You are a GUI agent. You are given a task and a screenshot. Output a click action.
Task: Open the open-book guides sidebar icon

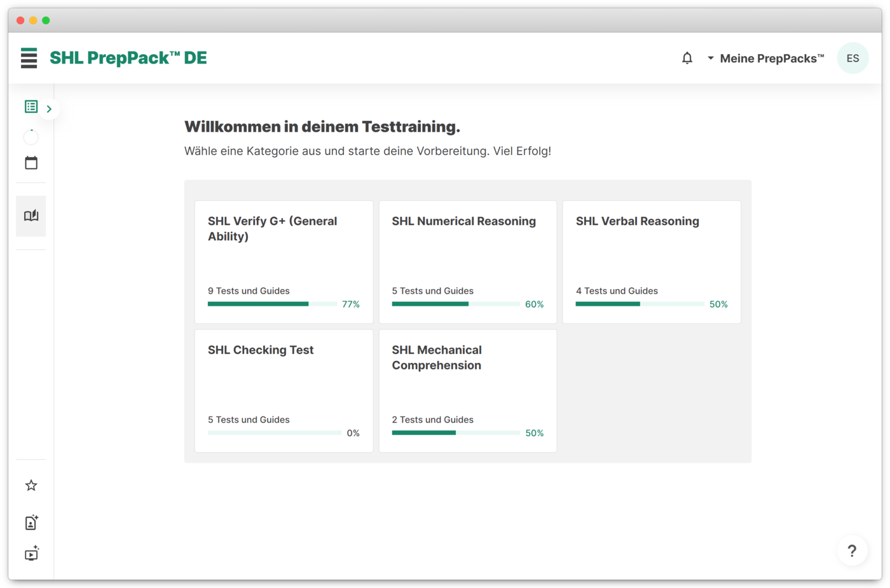tap(31, 216)
